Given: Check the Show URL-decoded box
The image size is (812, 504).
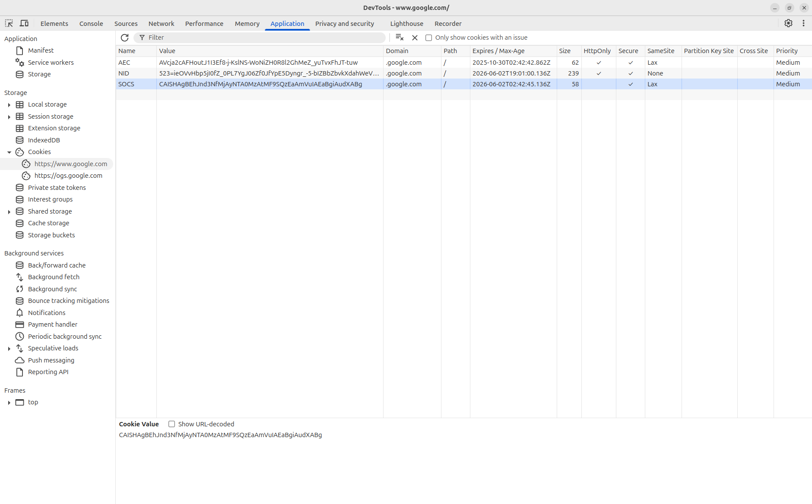Looking at the screenshot, I should (172, 424).
